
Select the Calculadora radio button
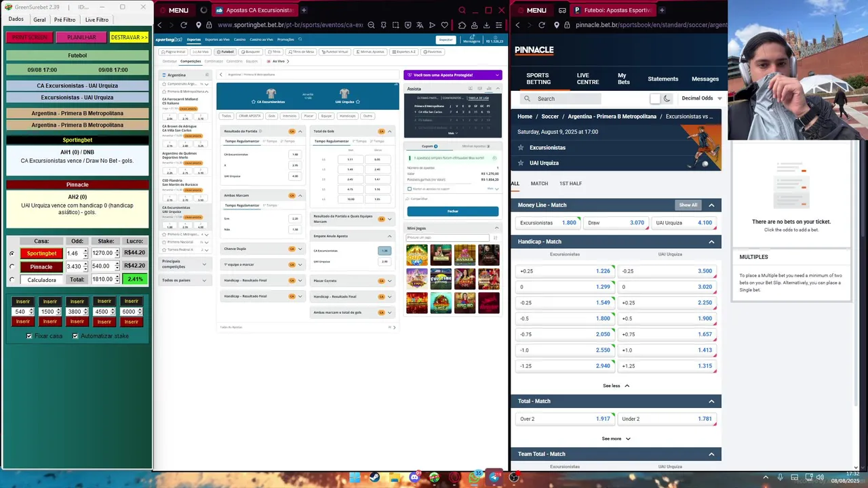[x=12, y=280]
